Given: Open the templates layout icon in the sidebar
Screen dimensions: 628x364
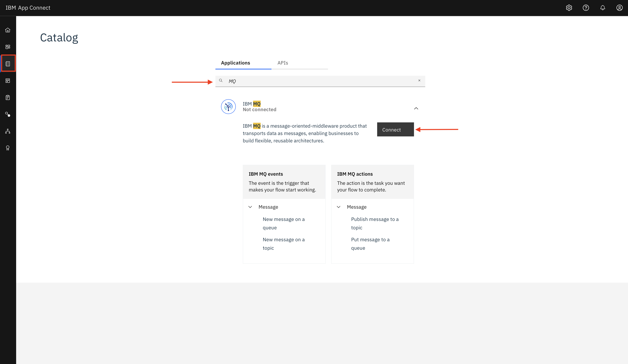Looking at the screenshot, I should pyautogui.click(x=8, y=80).
